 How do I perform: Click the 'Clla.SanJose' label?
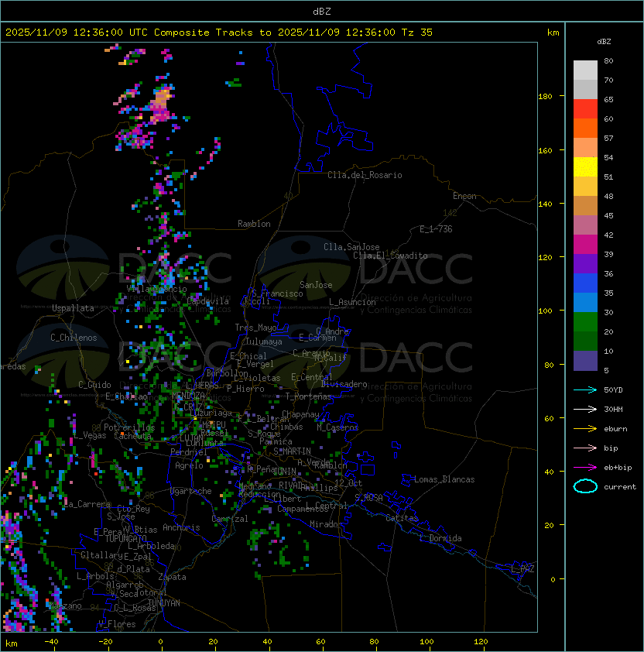point(351,247)
